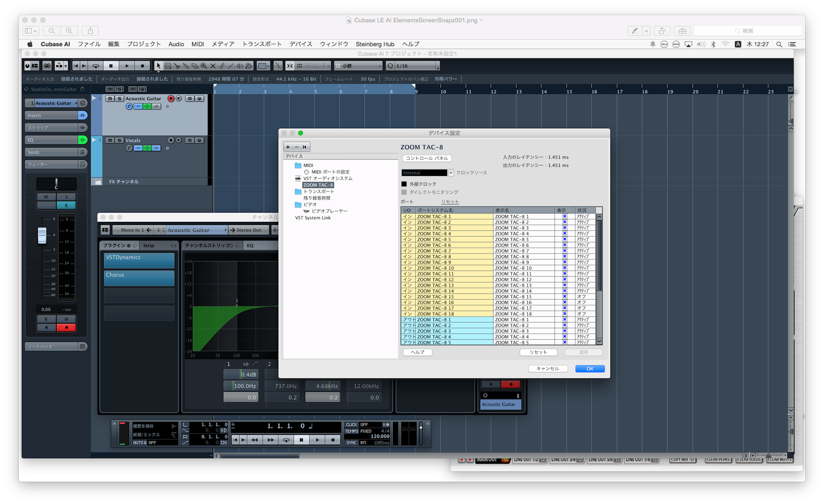Screen dimensions: 824x504
Task: Select VST System Link in device tree
Action: 313,218
